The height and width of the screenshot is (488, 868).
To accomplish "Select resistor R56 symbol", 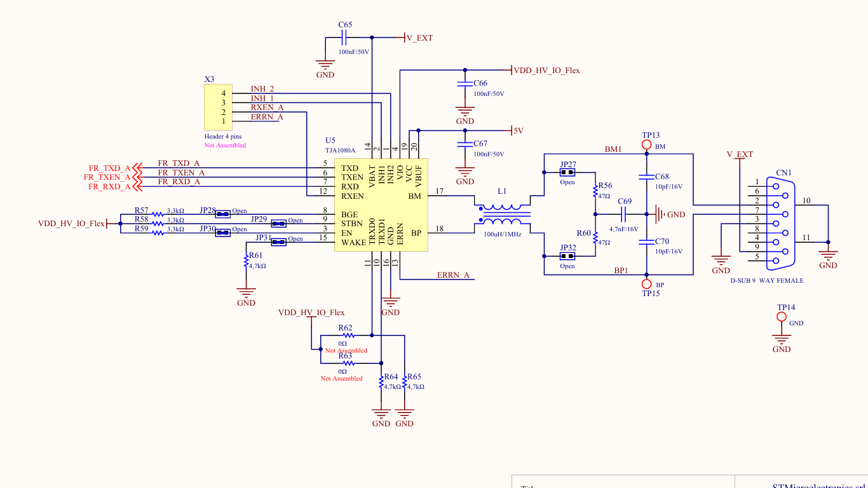I will pyautogui.click(x=595, y=191).
